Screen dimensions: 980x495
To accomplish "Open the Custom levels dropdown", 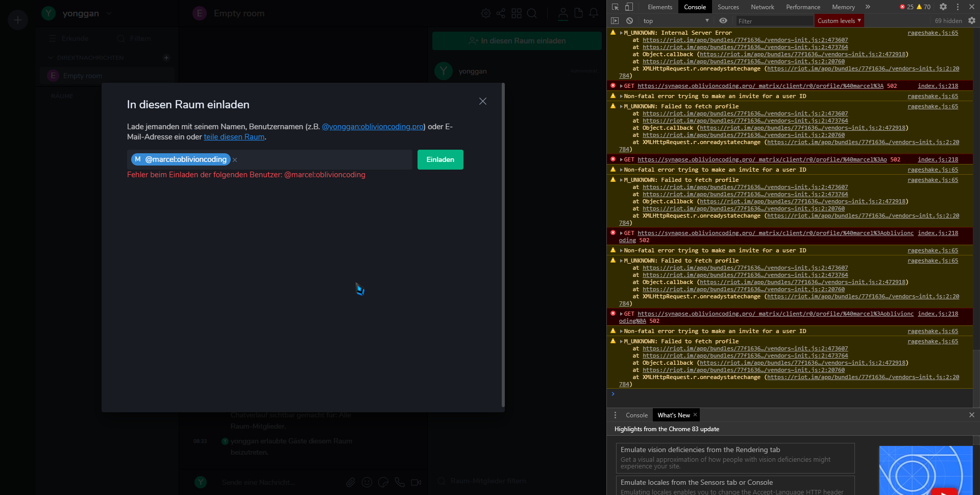I will [x=839, y=20].
